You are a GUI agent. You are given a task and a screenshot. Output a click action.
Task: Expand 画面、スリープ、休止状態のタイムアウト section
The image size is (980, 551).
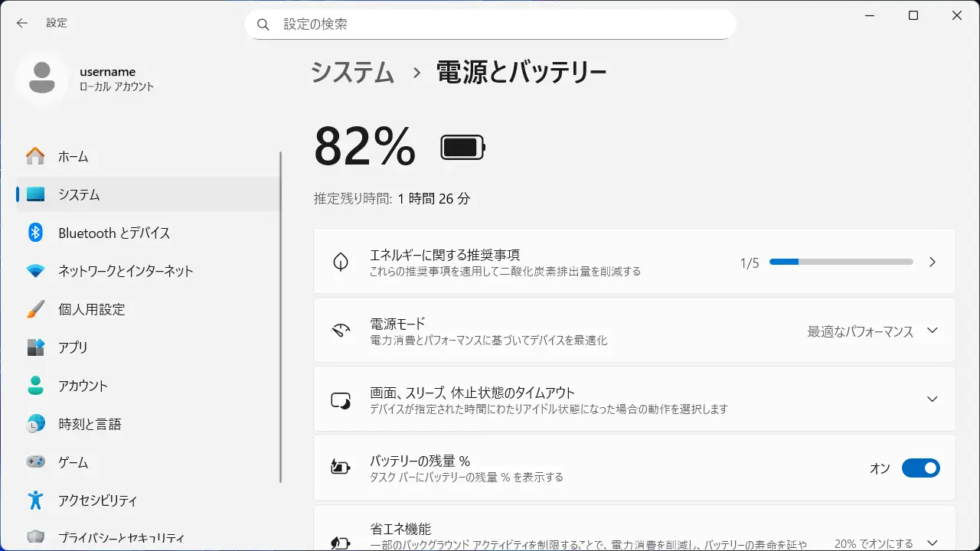point(932,399)
